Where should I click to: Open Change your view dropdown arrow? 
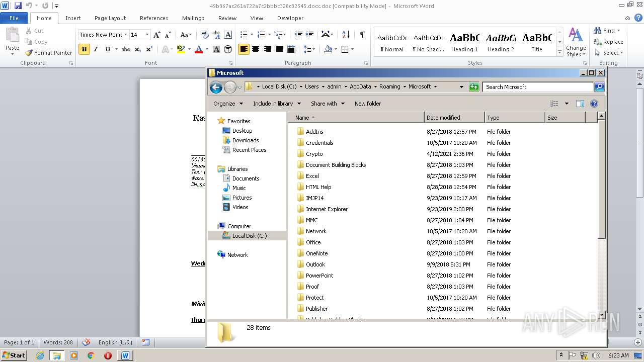[567, 104]
